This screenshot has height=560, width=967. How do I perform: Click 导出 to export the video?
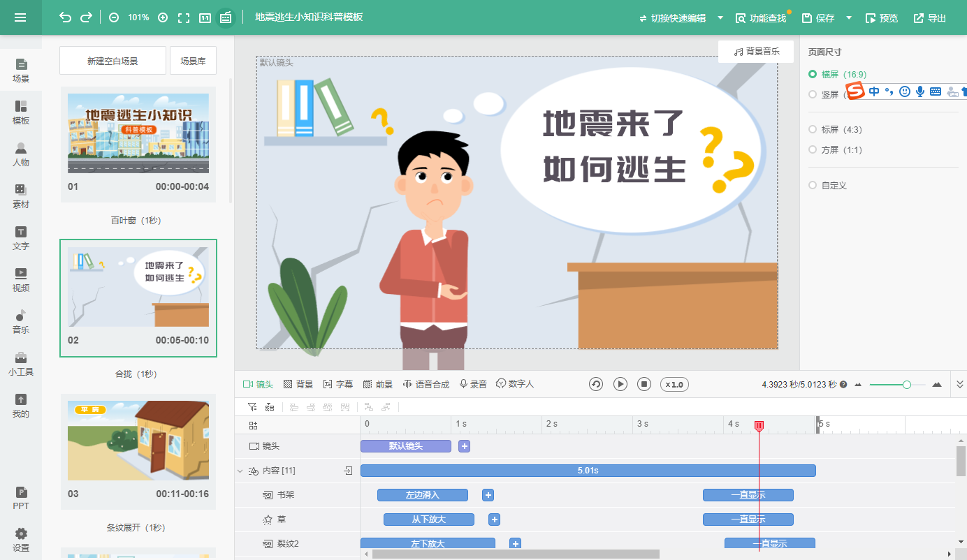[930, 18]
